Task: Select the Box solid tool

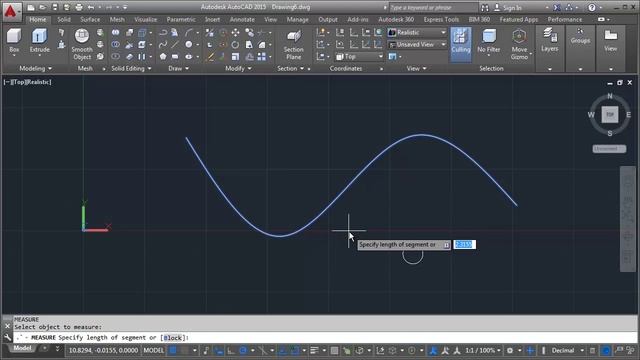Action: (14, 41)
